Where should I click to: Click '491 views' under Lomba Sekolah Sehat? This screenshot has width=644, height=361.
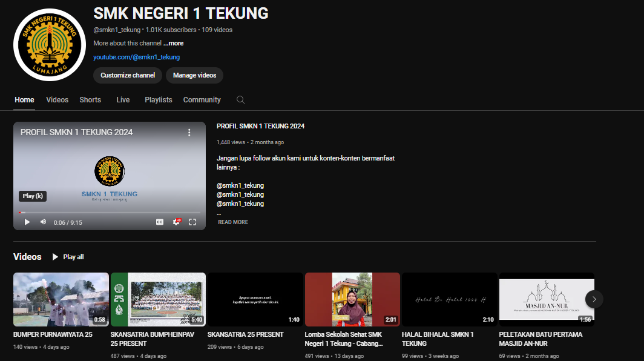coord(317,356)
